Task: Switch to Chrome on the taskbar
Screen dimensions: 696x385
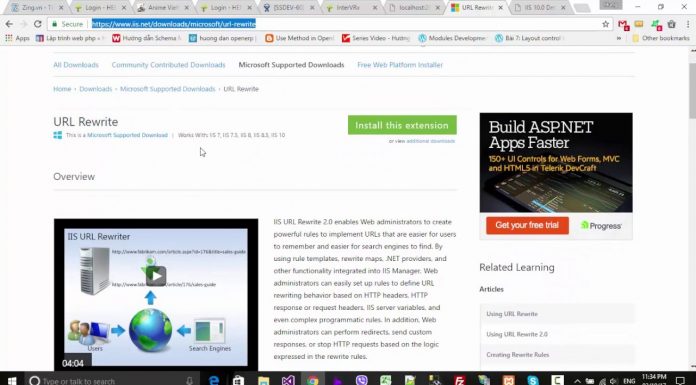Action: 312,380
